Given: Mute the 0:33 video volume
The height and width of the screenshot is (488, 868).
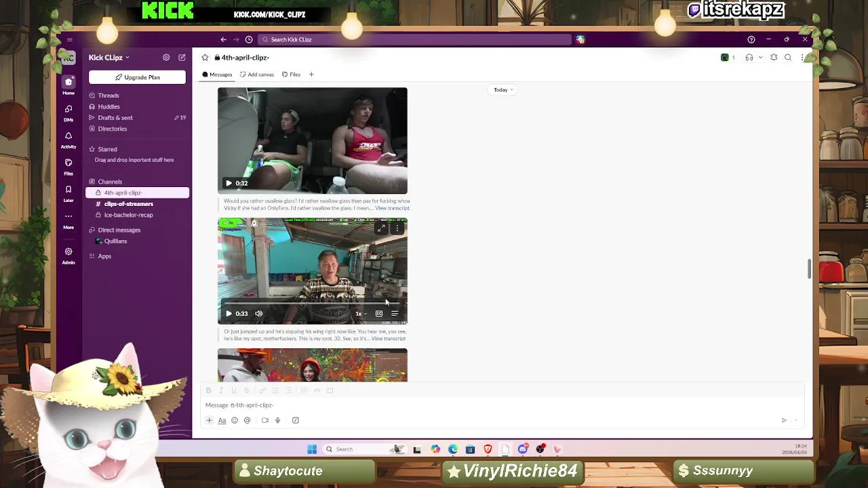Looking at the screenshot, I should [258, 314].
